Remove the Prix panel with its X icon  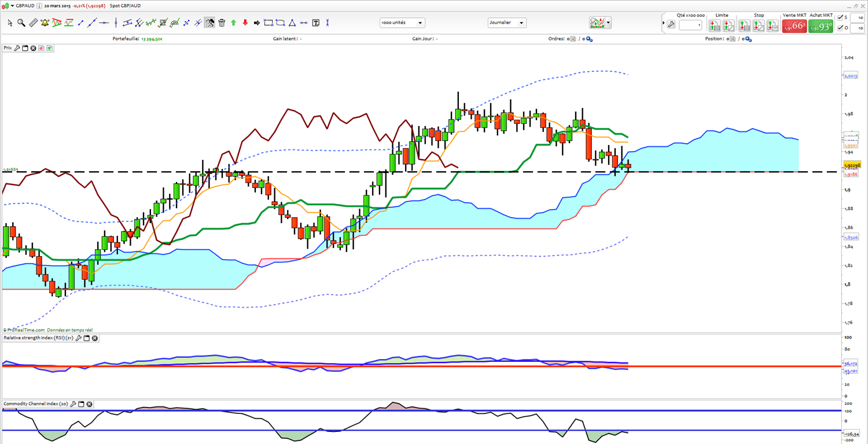pos(33,49)
